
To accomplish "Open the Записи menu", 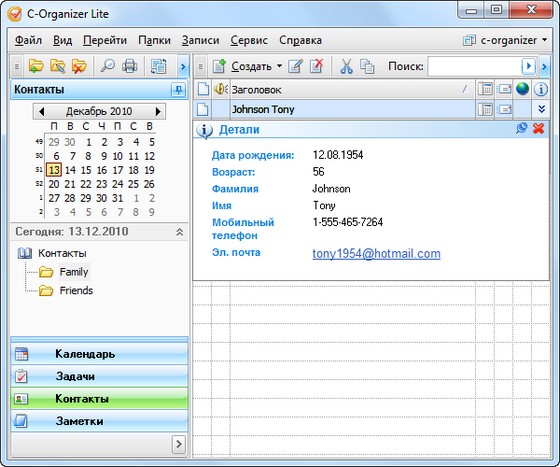I will coord(200,40).
